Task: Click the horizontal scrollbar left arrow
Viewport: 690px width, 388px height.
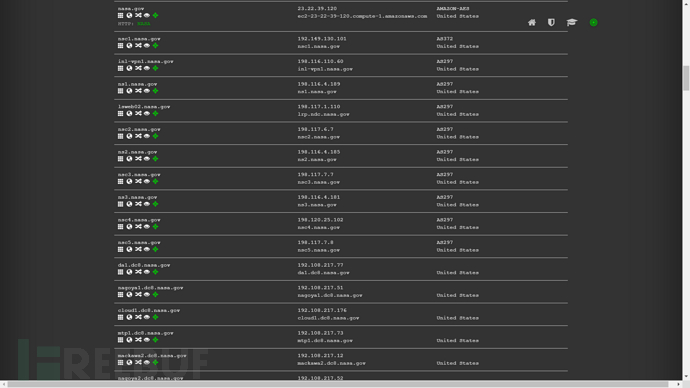Action: pyautogui.click(x=4, y=384)
